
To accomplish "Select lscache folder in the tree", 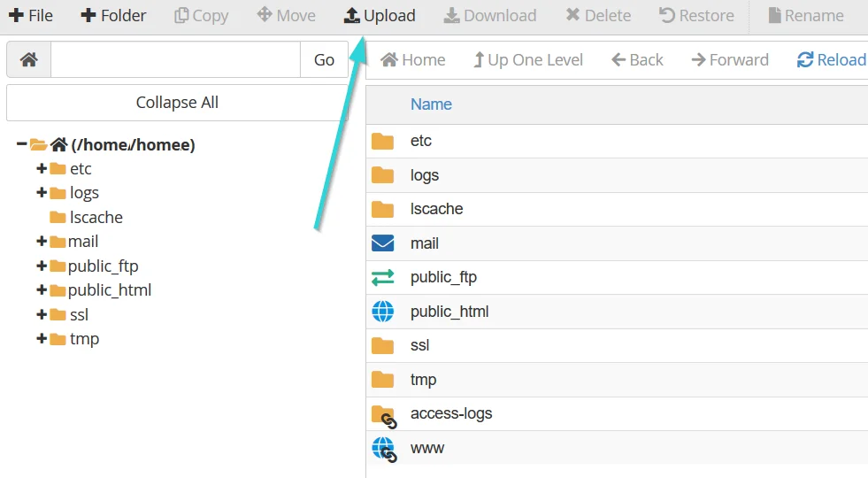I will point(96,218).
